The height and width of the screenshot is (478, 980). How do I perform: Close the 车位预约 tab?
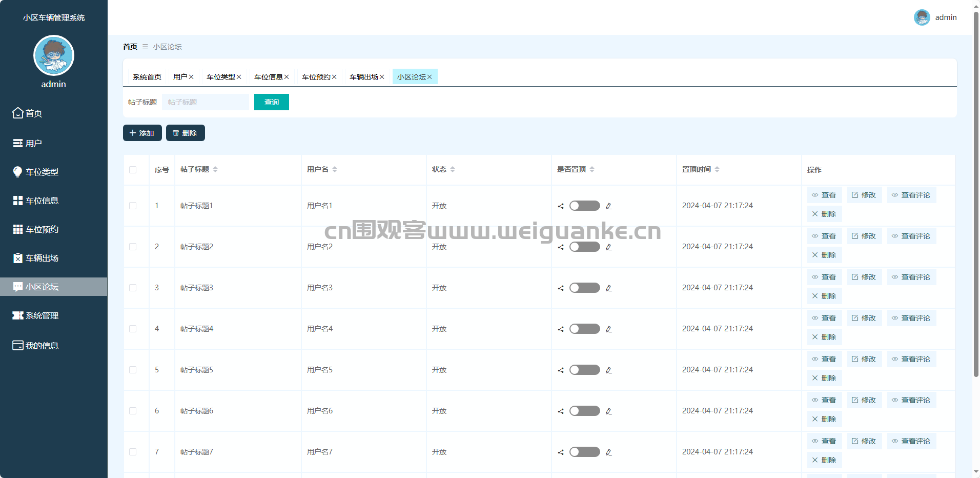click(x=334, y=77)
